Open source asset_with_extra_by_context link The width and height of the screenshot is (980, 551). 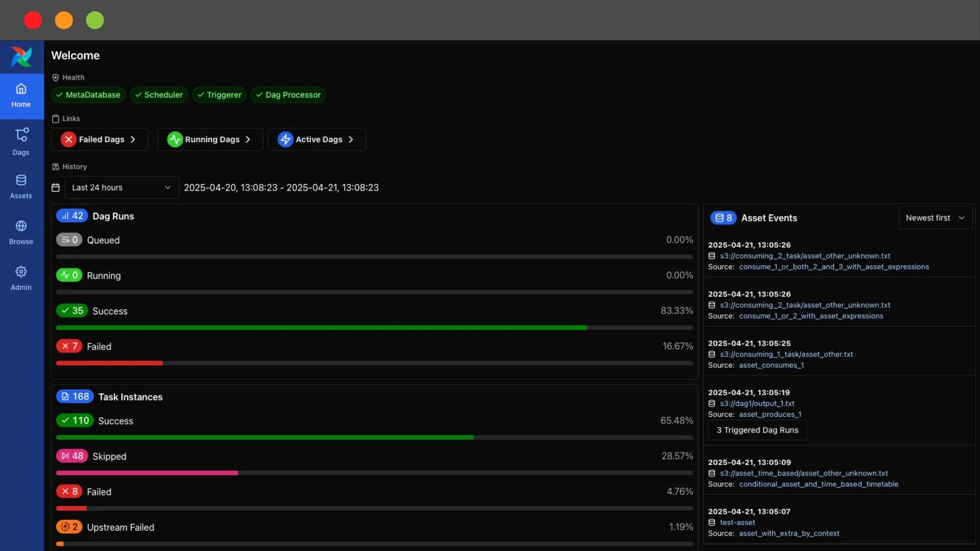point(789,534)
